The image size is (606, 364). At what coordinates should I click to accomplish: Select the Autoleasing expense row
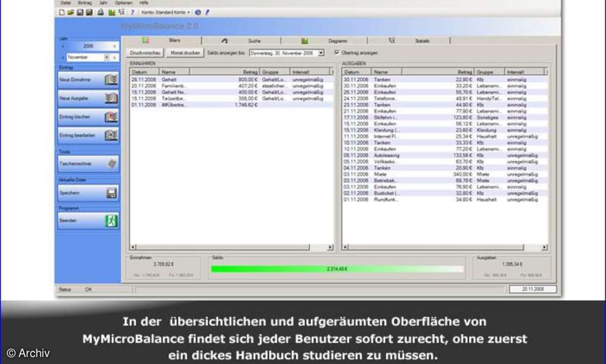pos(445,155)
